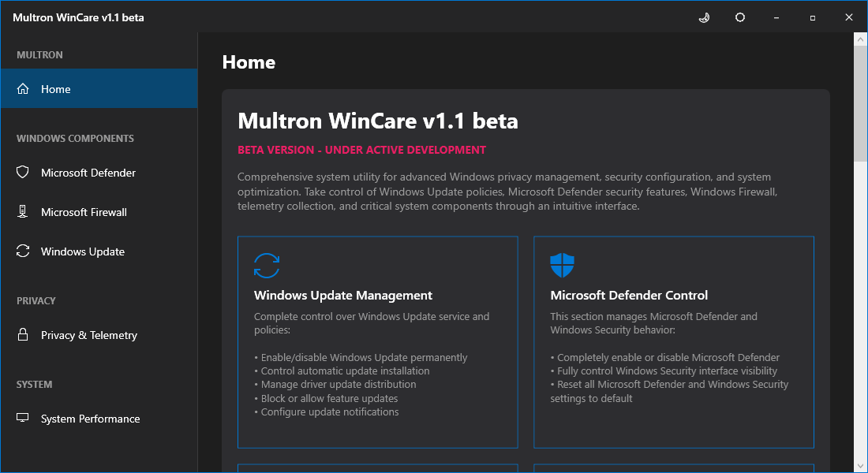The image size is (868, 473).
Task: Click the blue Microsoft Defender Control shield icon
Action: tap(562, 266)
